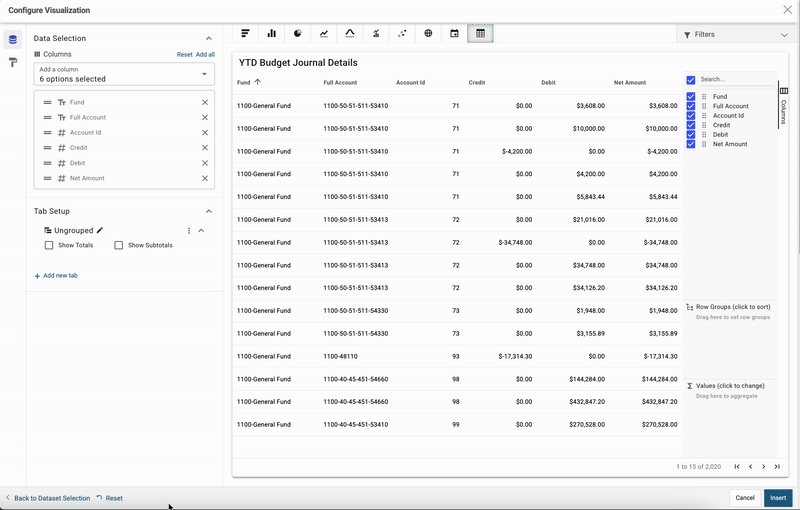800x510 pixels.
Task: Go to the last page
Action: [777, 467]
